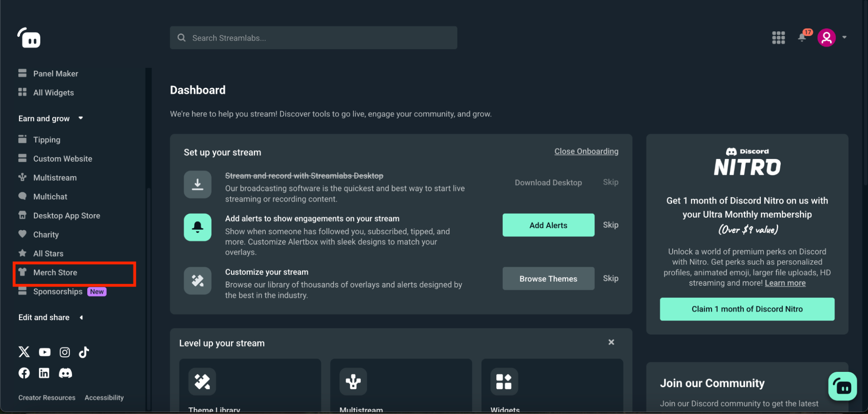This screenshot has width=868, height=414.
Task: Click Claim 1 month of Discord Nitro
Action: pos(747,309)
